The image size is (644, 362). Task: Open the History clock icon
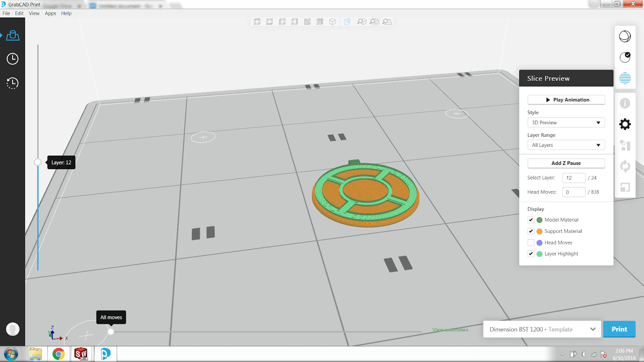[x=12, y=83]
